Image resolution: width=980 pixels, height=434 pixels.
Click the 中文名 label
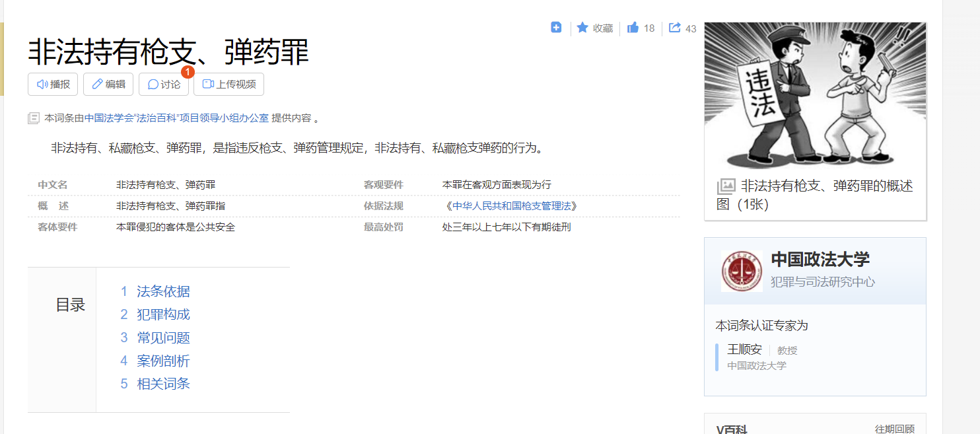pos(53,185)
